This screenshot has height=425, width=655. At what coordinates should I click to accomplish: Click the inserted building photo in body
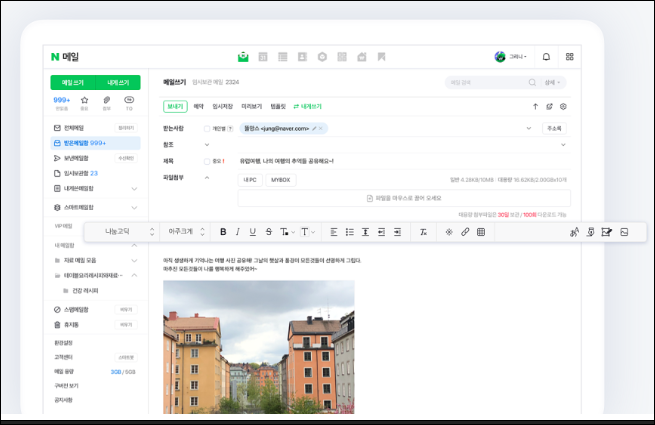click(259, 347)
